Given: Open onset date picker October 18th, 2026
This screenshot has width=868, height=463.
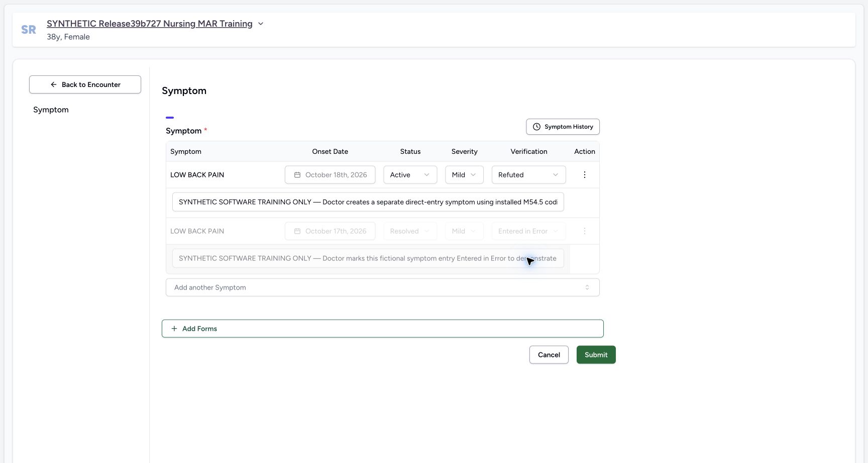Looking at the screenshot, I should click(x=330, y=175).
